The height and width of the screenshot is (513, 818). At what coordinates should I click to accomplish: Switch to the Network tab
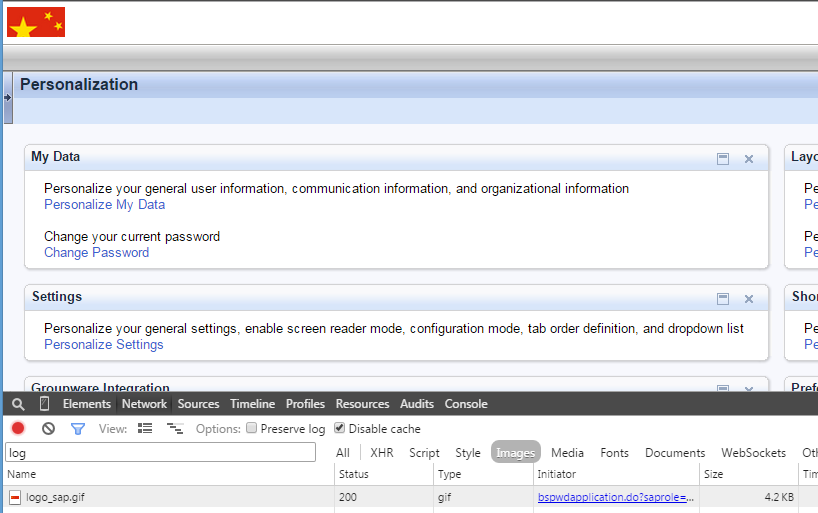click(x=144, y=404)
